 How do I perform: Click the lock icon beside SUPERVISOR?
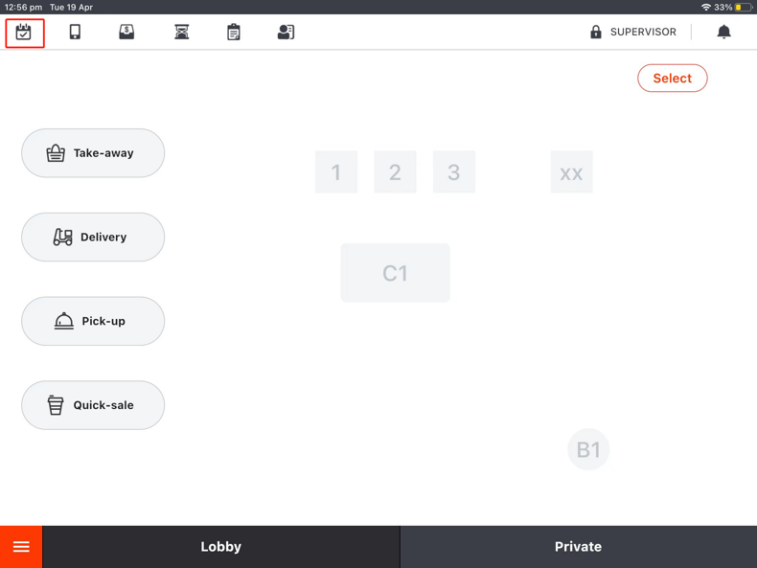point(596,32)
